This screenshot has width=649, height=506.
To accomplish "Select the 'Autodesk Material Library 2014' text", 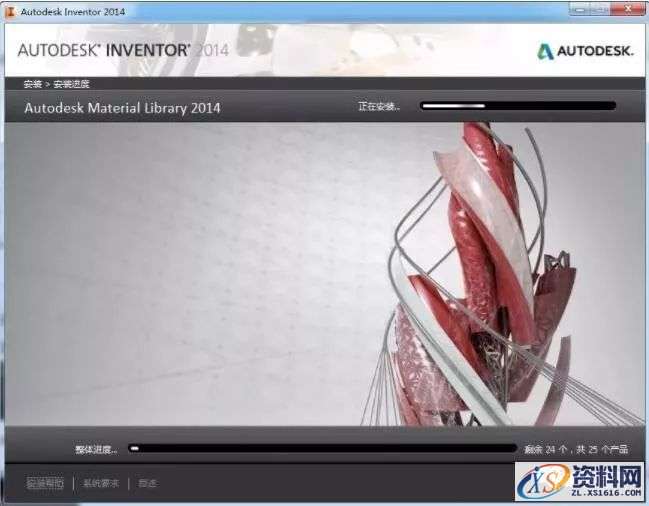I will coord(122,108).
